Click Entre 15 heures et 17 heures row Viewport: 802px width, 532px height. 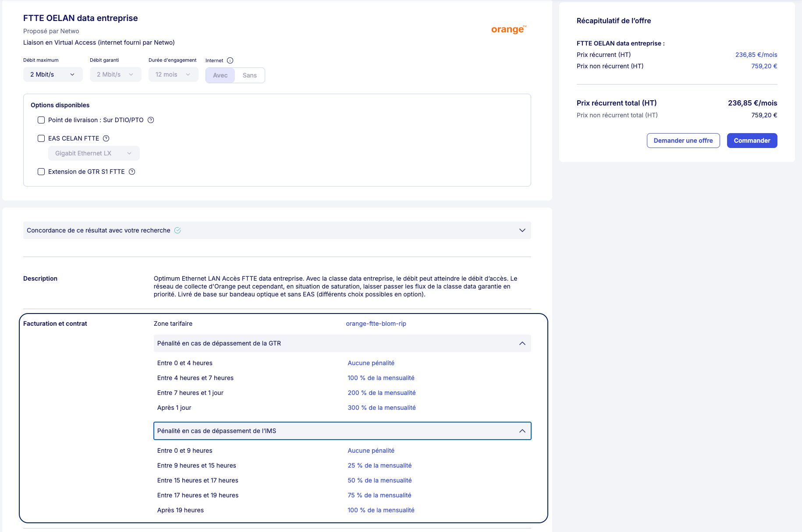(x=198, y=480)
